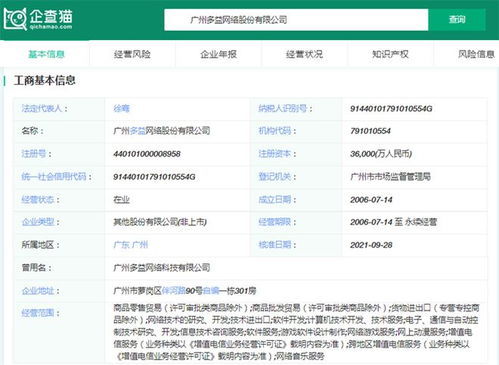The height and width of the screenshot is (365, 499).
Task: Open the 企业年报 tab
Action: point(218,54)
